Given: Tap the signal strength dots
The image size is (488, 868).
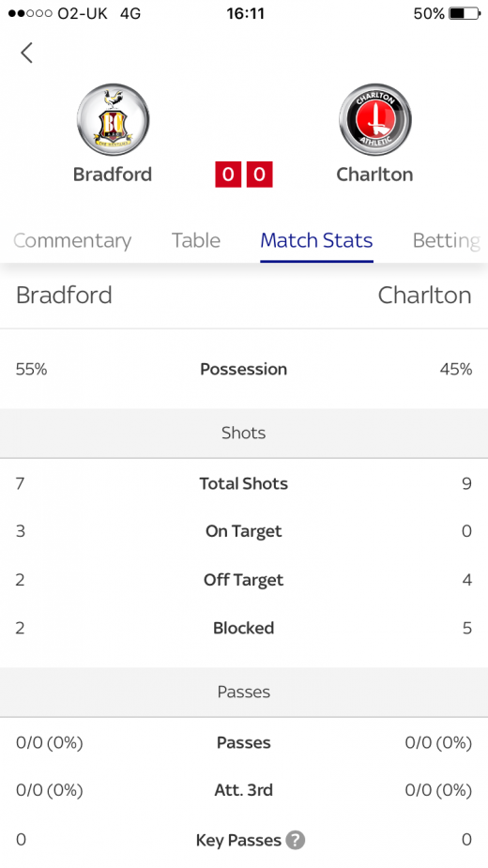Looking at the screenshot, I should pos(30,13).
